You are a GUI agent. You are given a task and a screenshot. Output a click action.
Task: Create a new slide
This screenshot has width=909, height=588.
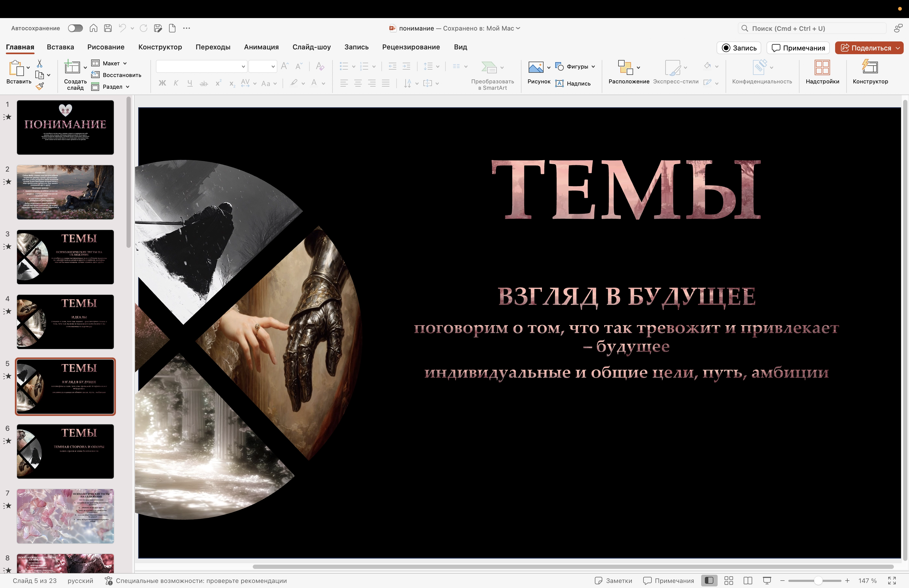pos(72,67)
